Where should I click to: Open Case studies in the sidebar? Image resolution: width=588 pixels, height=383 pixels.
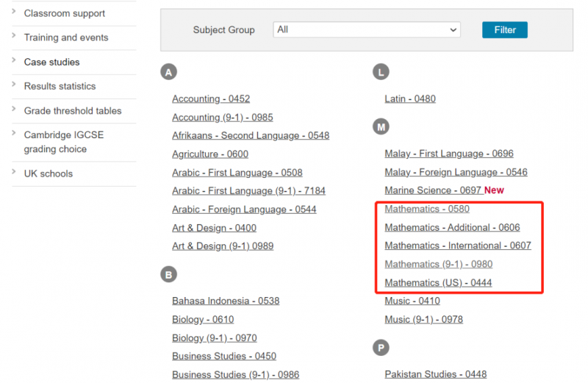(x=51, y=62)
